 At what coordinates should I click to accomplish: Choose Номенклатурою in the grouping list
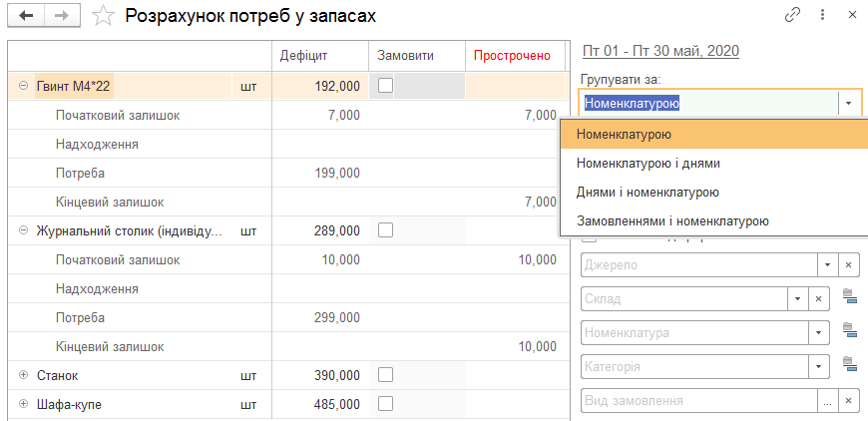tap(714, 135)
